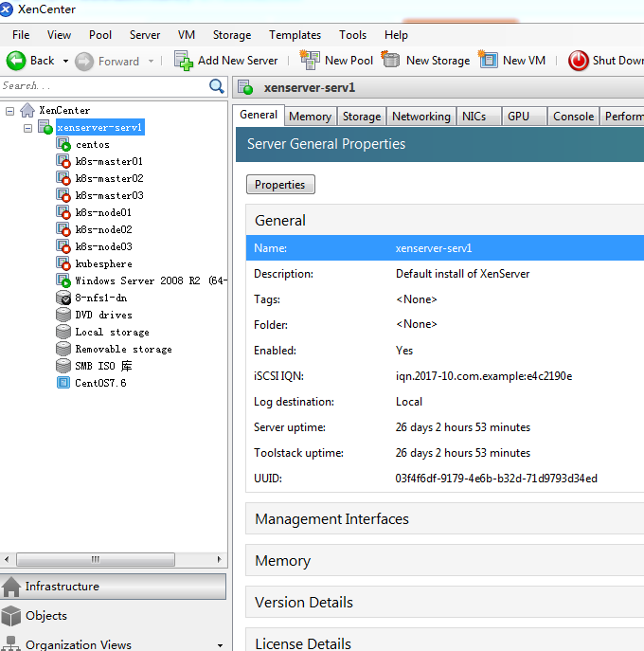This screenshot has width=644, height=651.
Task: Click the red Shut Down power icon
Action: point(578,61)
